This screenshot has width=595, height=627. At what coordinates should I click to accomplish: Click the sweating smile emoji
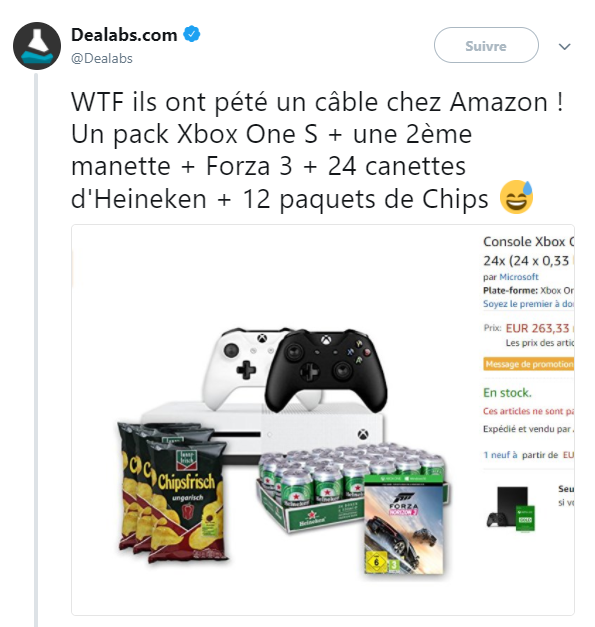516,197
